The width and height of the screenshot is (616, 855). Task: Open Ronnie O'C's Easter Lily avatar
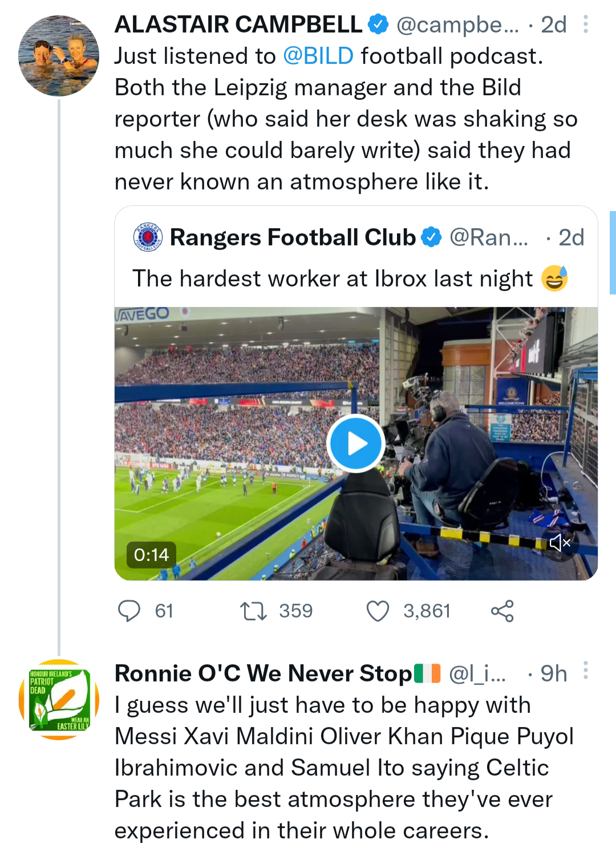click(x=59, y=700)
